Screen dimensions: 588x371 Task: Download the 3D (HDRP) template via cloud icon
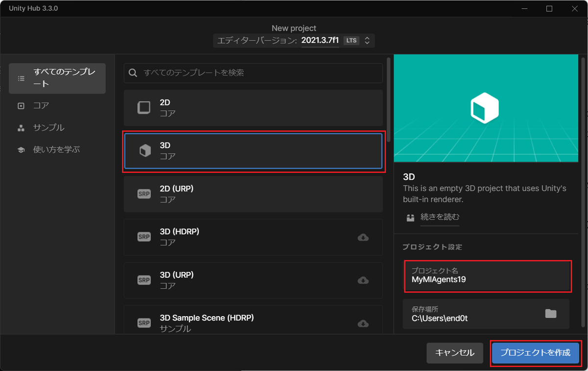363,238
